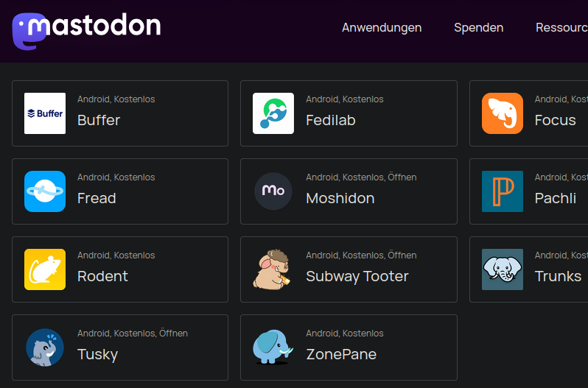
Task: Click the Mastodon logo in header
Action: 86,31
